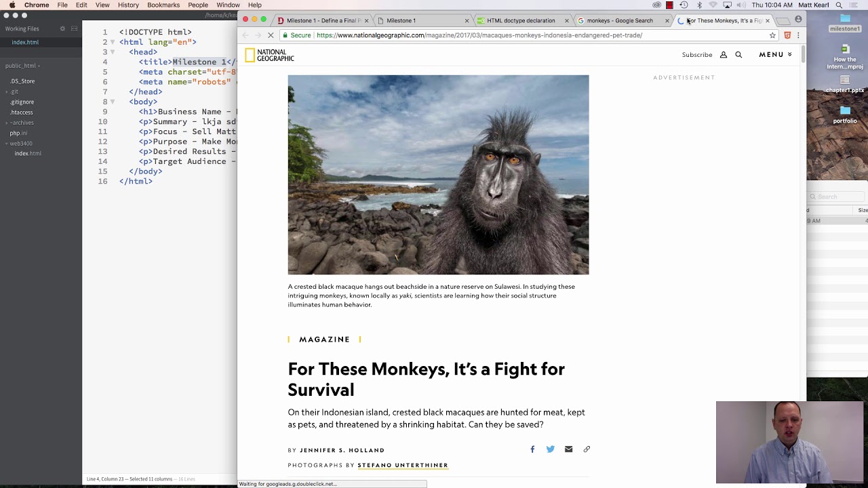Open Chrome three-dot menu
This screenshot has width=868, height=488.
[x=798, y=35]
